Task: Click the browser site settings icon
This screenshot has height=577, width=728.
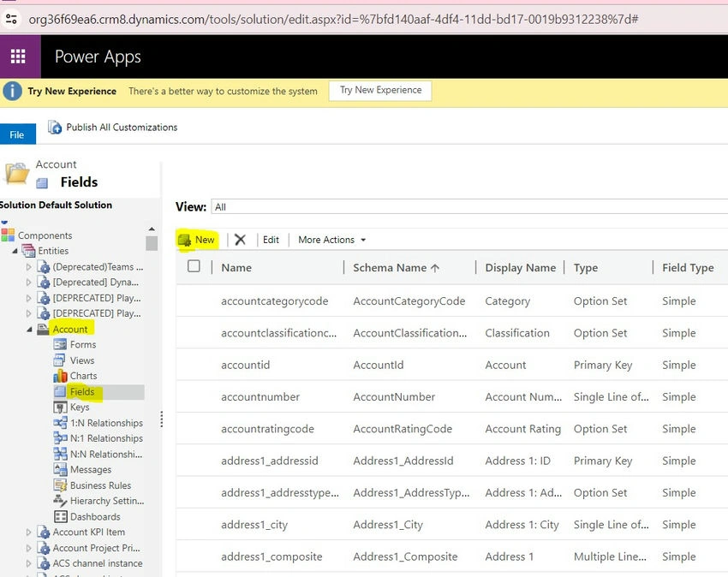Action: (x=11, y=19)
